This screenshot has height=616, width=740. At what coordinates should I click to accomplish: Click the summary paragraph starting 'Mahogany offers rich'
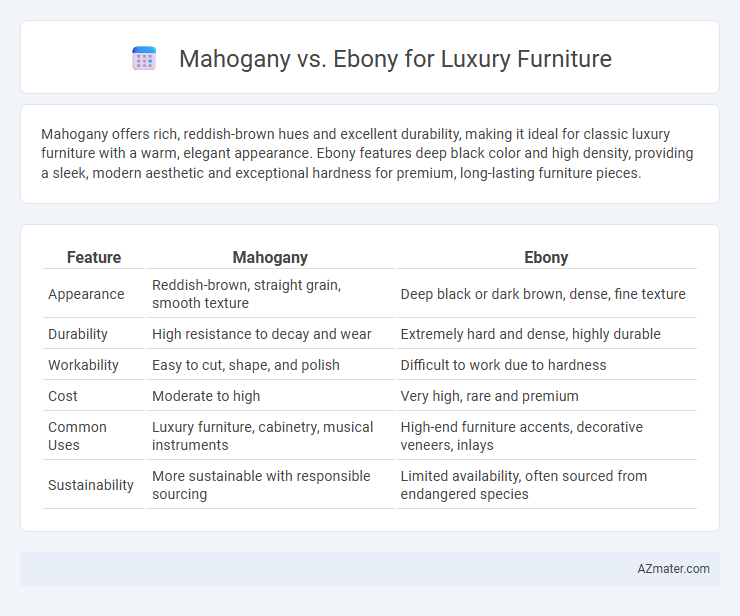point(367,153)
